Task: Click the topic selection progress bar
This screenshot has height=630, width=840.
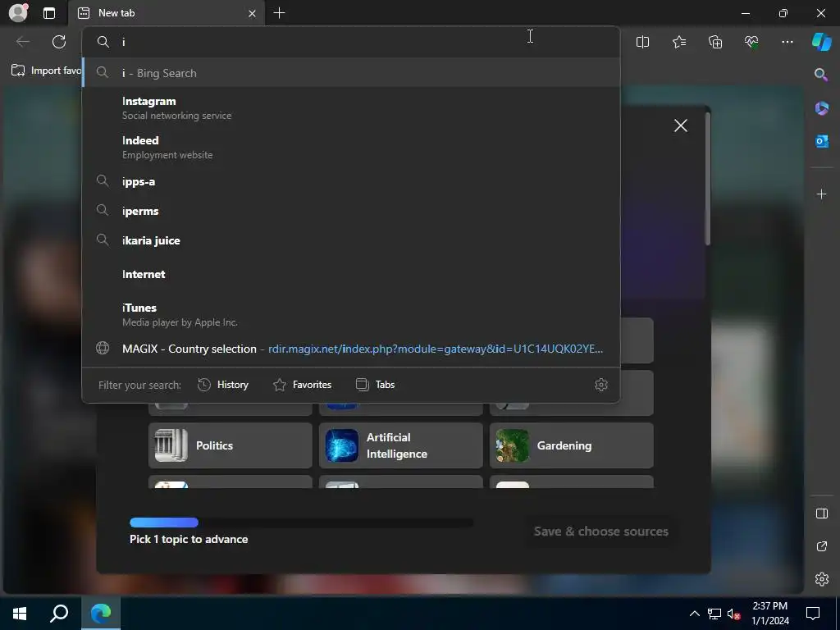Action: pyautogui.click(x=301, y=523)
